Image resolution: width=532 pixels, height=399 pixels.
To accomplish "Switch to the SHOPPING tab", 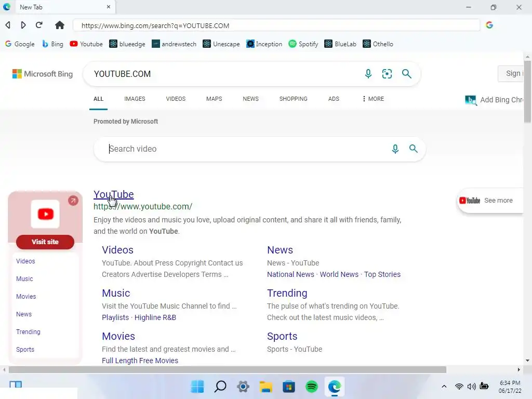I will [294, 99].
